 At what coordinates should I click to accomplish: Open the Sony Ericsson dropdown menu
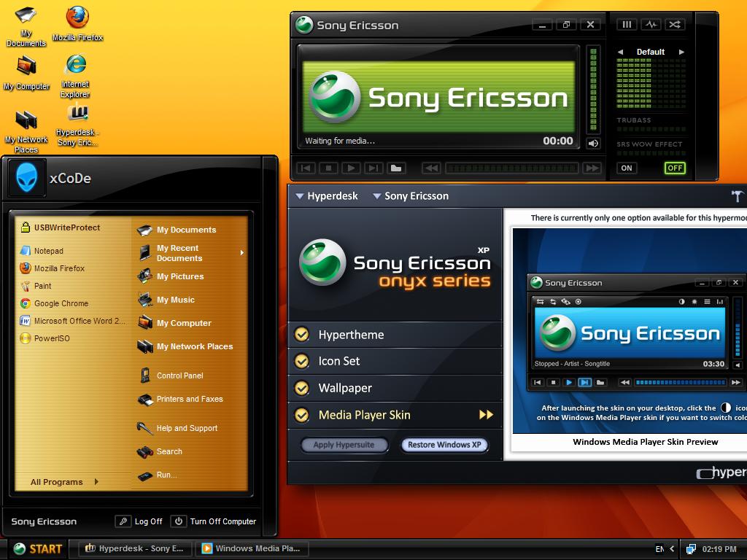[x=411, y=195]
